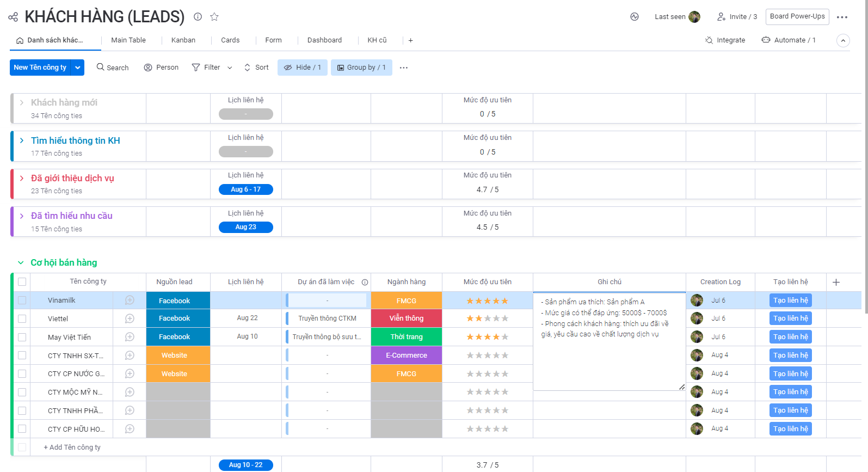Expand the Tìm hiểu thông tin KH group
Image resolution: width=868 pixels, height=472 pixels.
pyautogui.click(x=22, y=140)
